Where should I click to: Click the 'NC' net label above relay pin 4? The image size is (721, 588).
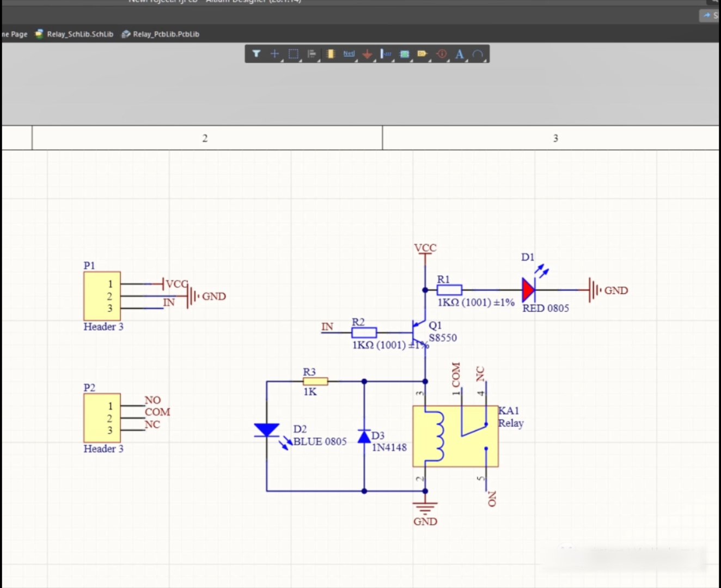[480, 373]
